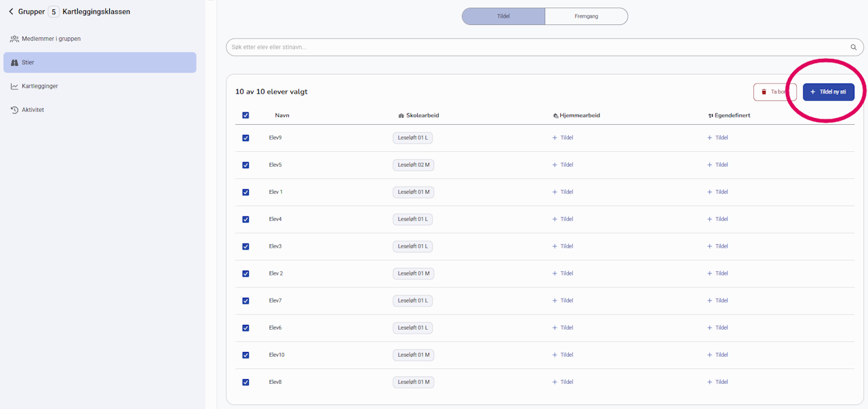Assign Egendefinert path to Elev 2
868x409 pixels.
click(x=717, y=273)
